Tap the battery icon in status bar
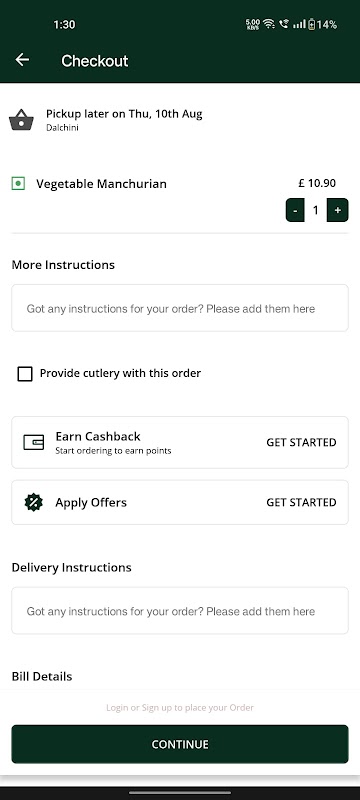The width and height of the screenshot is (360, 800). (x=311, y=24)
